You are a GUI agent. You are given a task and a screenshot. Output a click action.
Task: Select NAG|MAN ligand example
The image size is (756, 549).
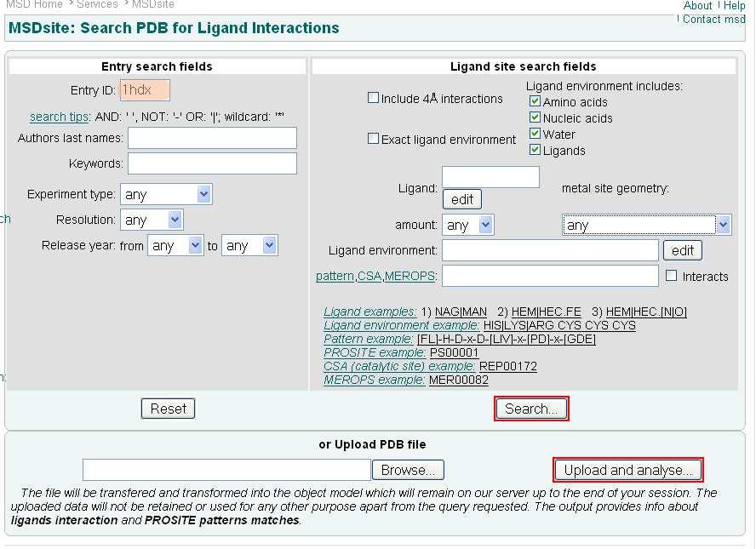click(461, 312)
